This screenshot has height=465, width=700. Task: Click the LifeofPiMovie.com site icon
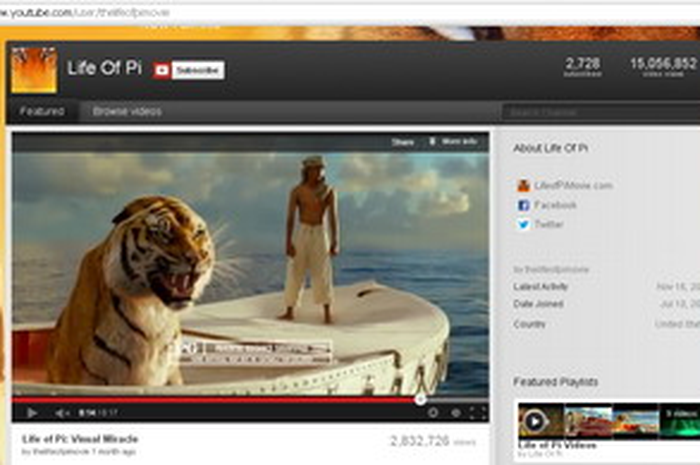pyautogui.click(x=523, y=186)
